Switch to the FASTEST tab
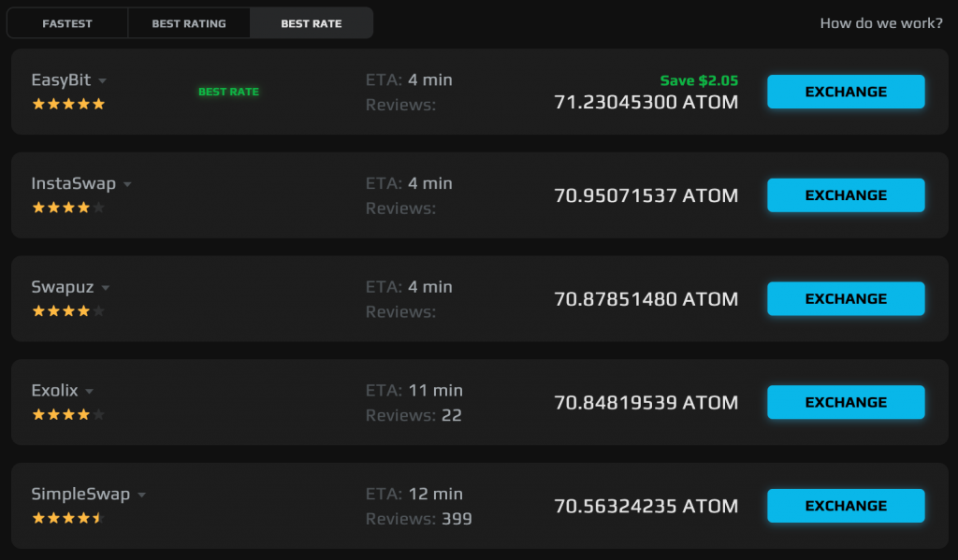This screenshot has width=958, height=560. point(67,23)
